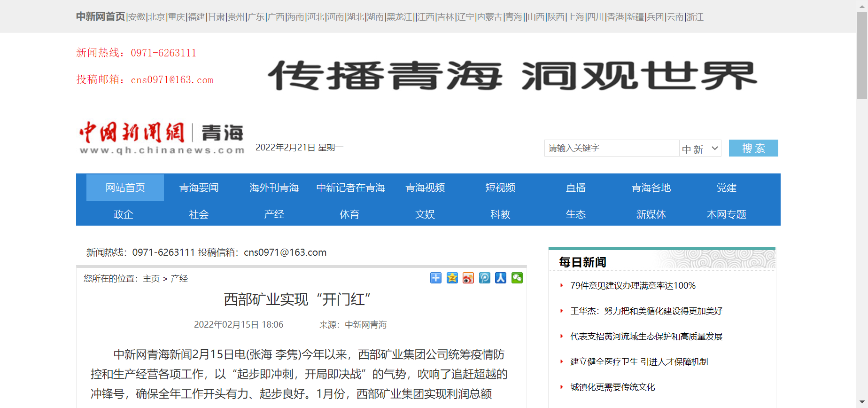Select 生态 in the navigation bar
868x408 pixels.
[575, 215]
